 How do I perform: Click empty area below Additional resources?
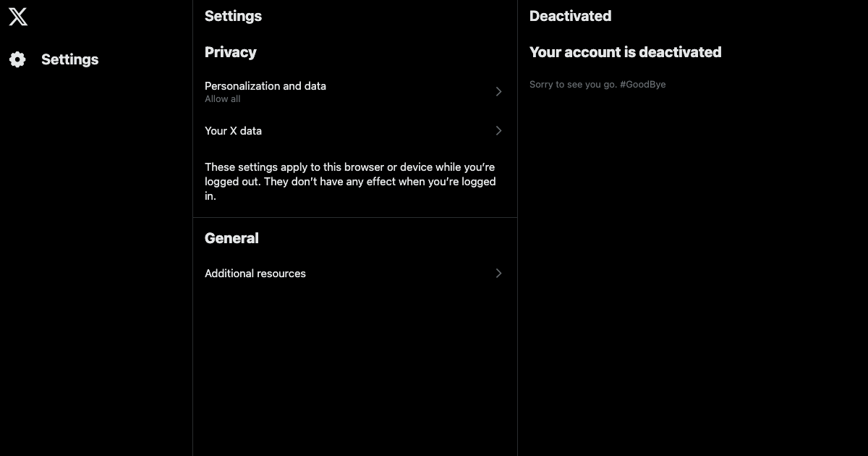pos(355,369)
